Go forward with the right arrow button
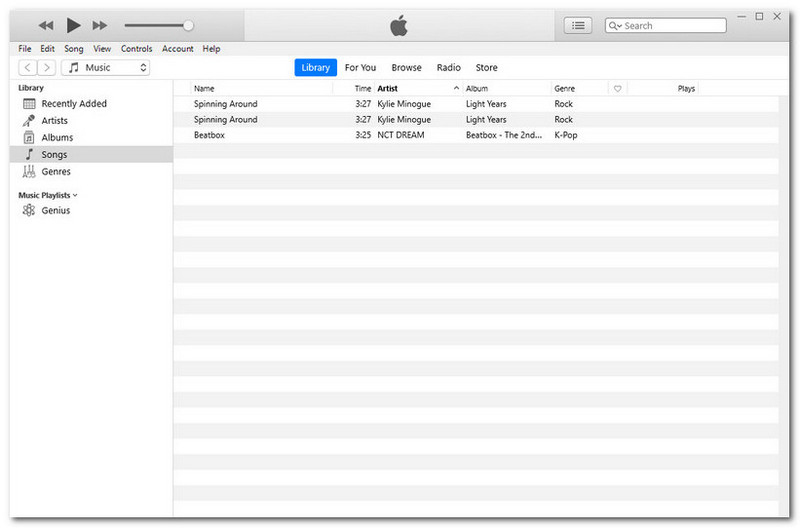 46,67
